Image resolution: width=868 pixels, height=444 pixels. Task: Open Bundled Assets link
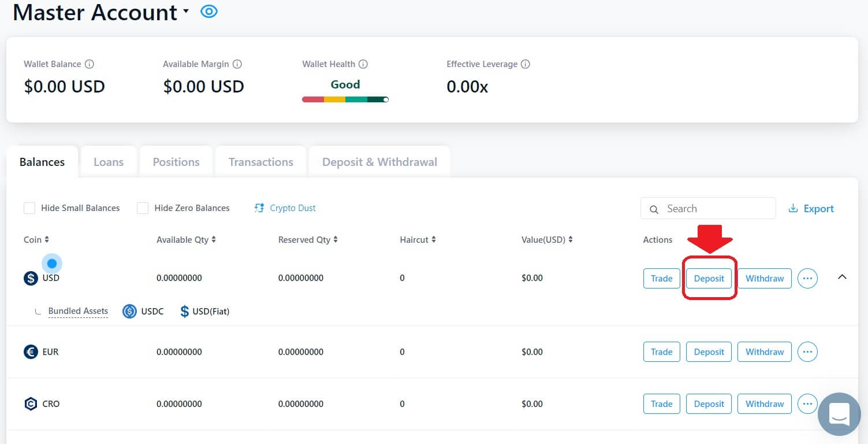tap(78, 311)
